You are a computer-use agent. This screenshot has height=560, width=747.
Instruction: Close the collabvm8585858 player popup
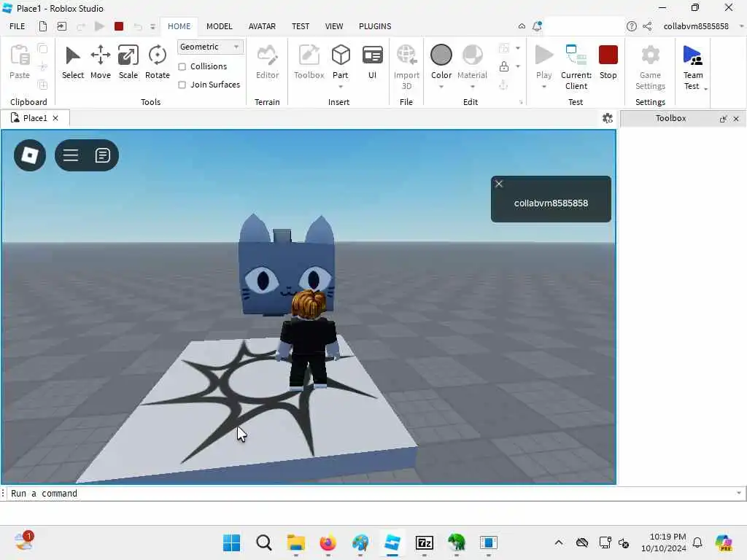[499, 184]
